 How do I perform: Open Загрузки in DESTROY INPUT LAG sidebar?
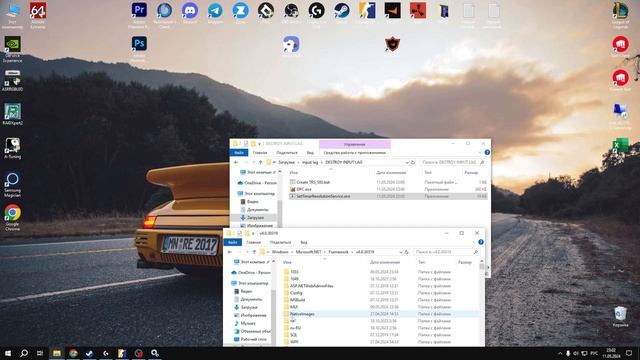click(255, 218)
